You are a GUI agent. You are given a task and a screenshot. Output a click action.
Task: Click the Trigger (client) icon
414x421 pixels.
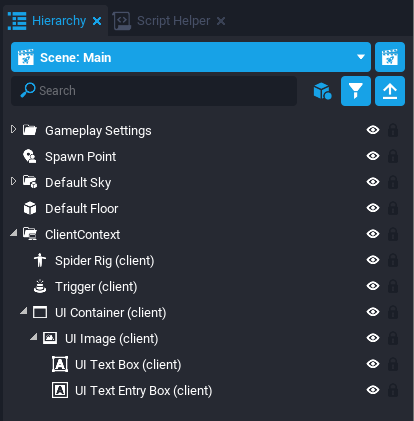tap(40, 286)
